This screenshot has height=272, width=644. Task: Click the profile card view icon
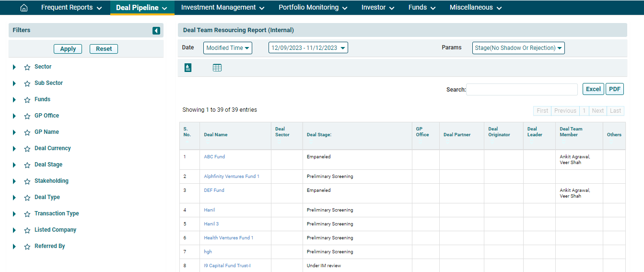point(188,68)
